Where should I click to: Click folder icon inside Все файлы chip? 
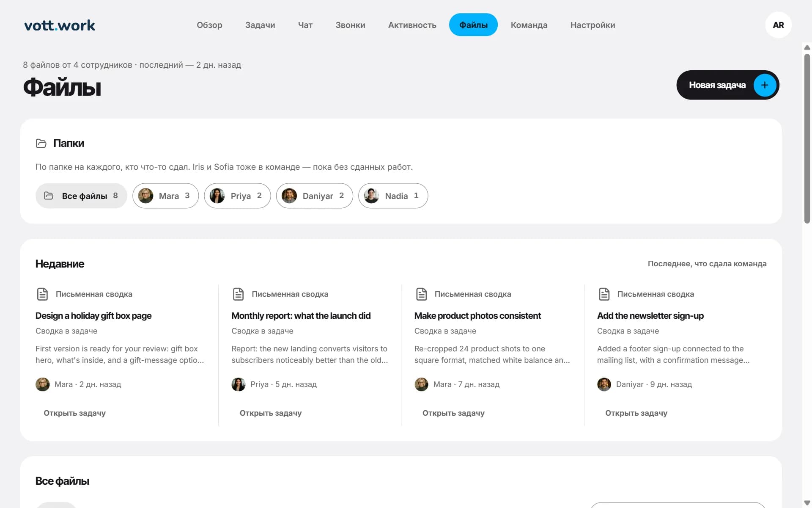tap(49, 196)
